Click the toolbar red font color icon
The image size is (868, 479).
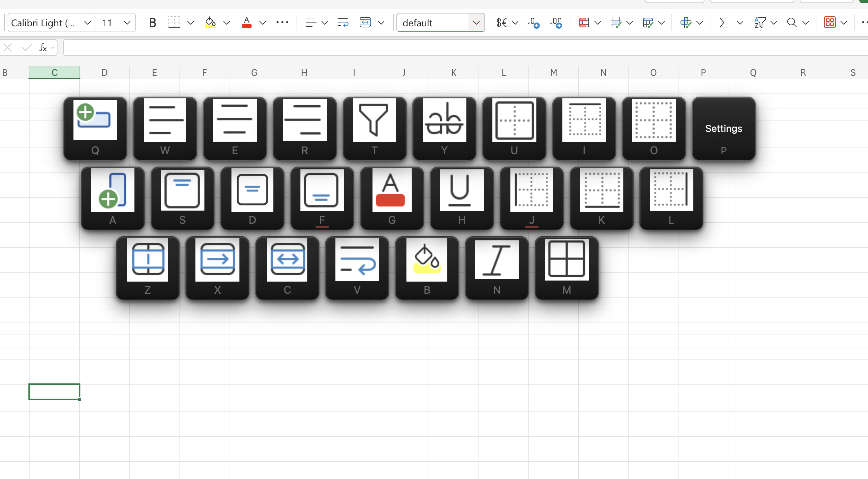[x=247, y=23]
